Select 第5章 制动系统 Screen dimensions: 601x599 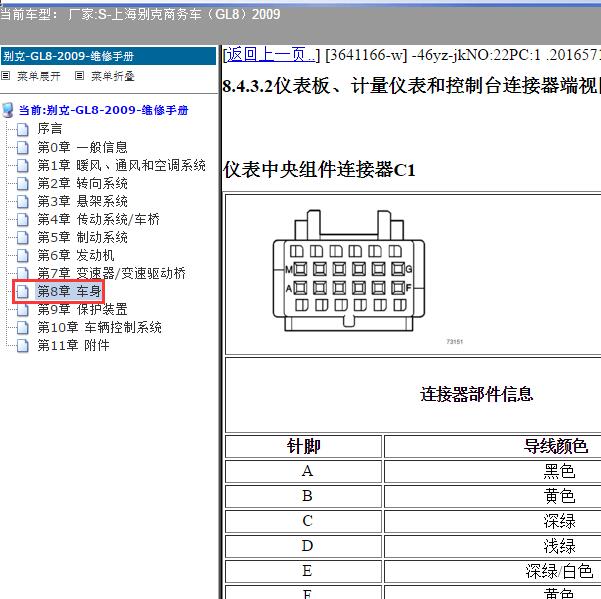click(x=82, y=237)
